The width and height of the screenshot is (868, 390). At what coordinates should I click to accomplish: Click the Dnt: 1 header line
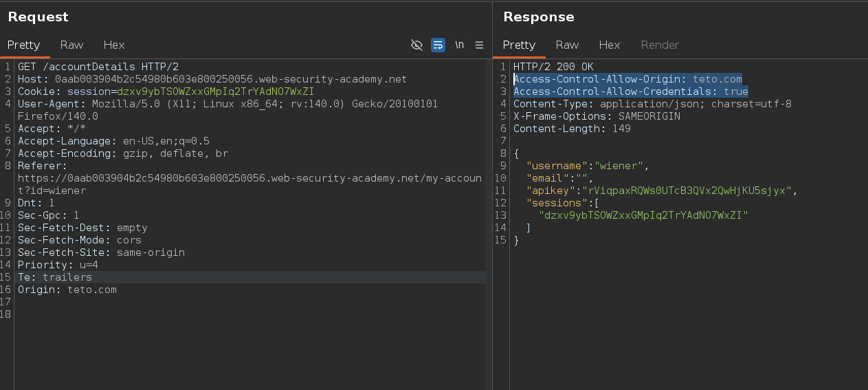click(x=36, y=203)
